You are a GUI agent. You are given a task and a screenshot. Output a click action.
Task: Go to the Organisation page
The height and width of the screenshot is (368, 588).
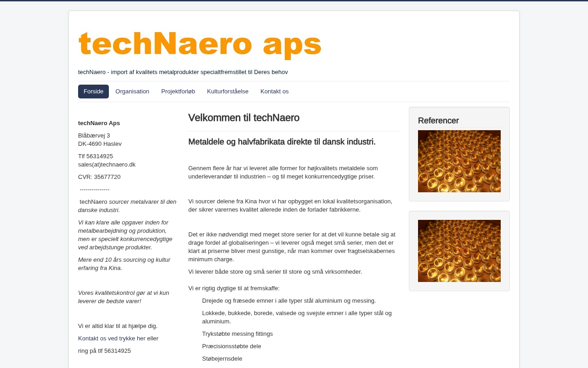132,92
